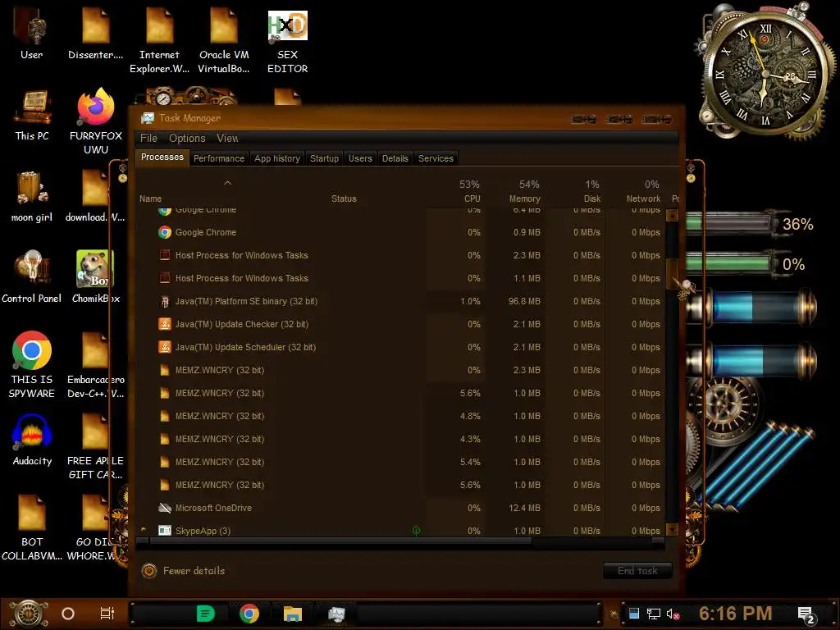Image resolution: width=840 pixels, height=630 pixels.
Task: Click the process list scroll-up arrow
Action: [672, 216]
